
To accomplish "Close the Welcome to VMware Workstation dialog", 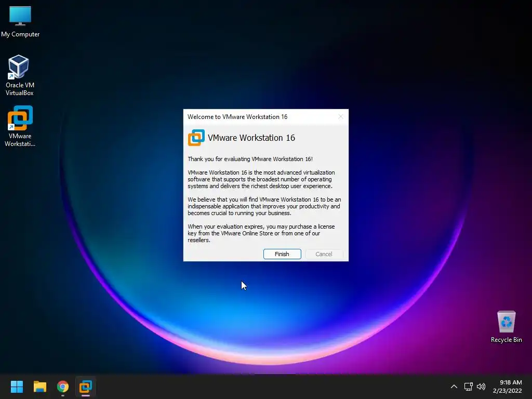I will [341, 117].
